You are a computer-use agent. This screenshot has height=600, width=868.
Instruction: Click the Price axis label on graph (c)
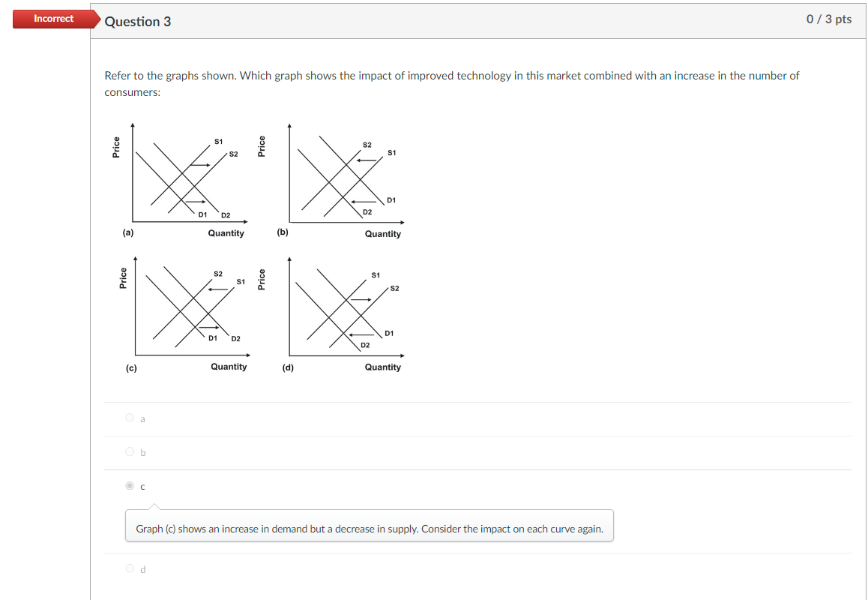[124, 277]
